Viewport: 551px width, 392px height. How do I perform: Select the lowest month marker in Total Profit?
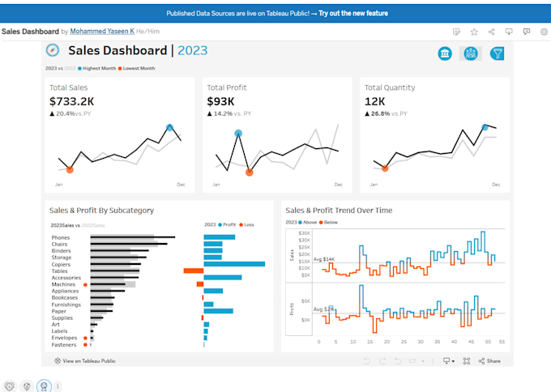(249, 173)
